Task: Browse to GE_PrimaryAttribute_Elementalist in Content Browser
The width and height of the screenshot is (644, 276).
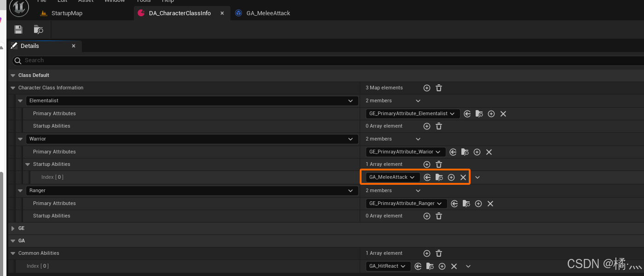Action: point(479,113)
